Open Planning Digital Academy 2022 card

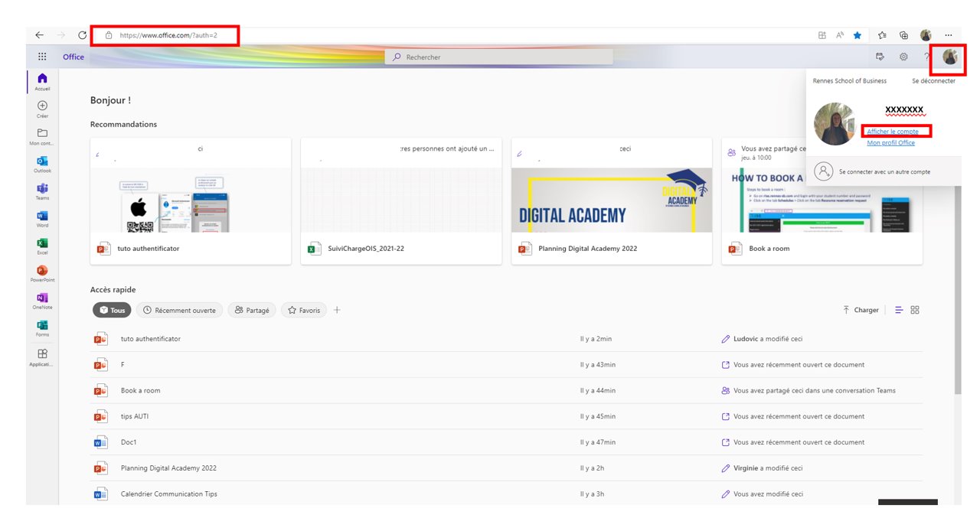click(612, 201)
